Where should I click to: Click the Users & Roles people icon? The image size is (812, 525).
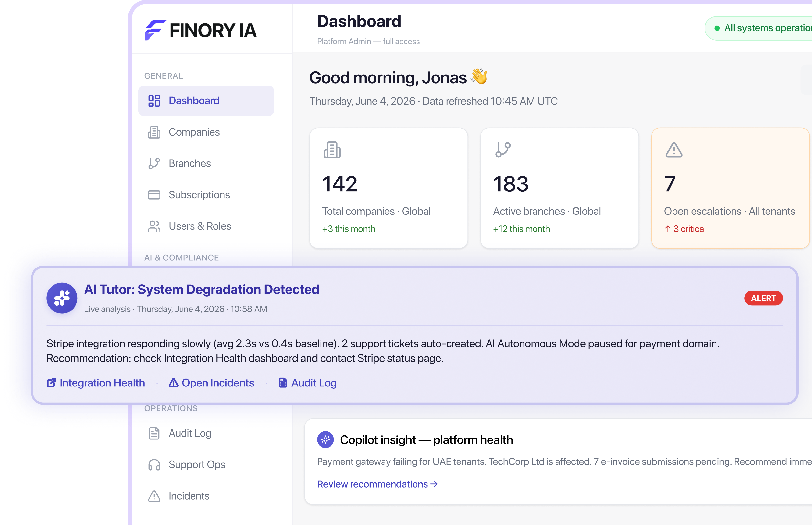pyautogui.click(x=154, y=226)
